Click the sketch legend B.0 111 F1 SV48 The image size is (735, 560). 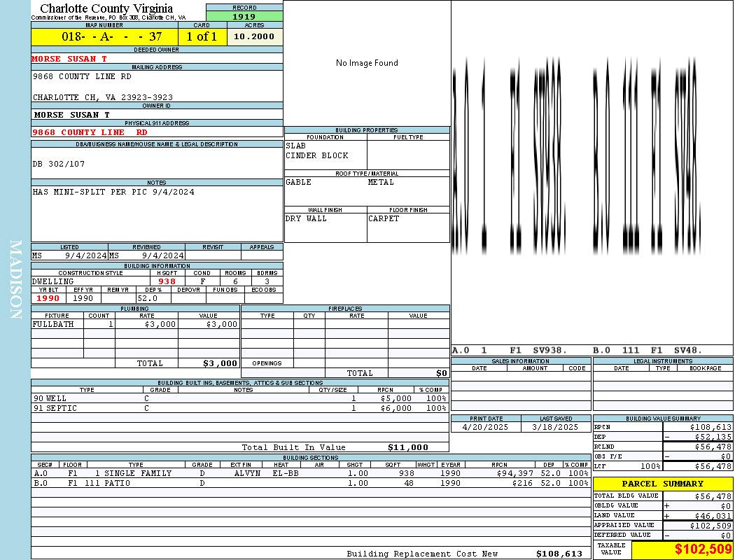coord(647,350)
